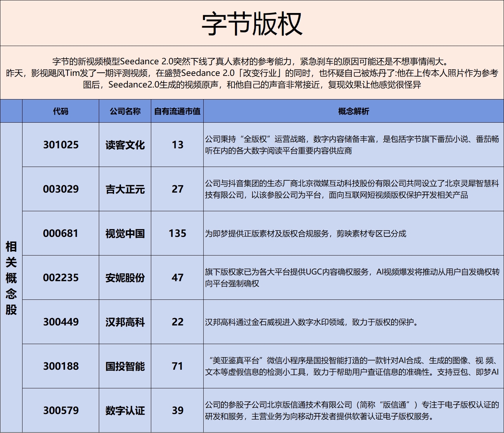Click market value 47 for 安妮股份
Image resolution: width=504 pixels, height=433 pixels.
pyautogui.click(x=177, y=278)
